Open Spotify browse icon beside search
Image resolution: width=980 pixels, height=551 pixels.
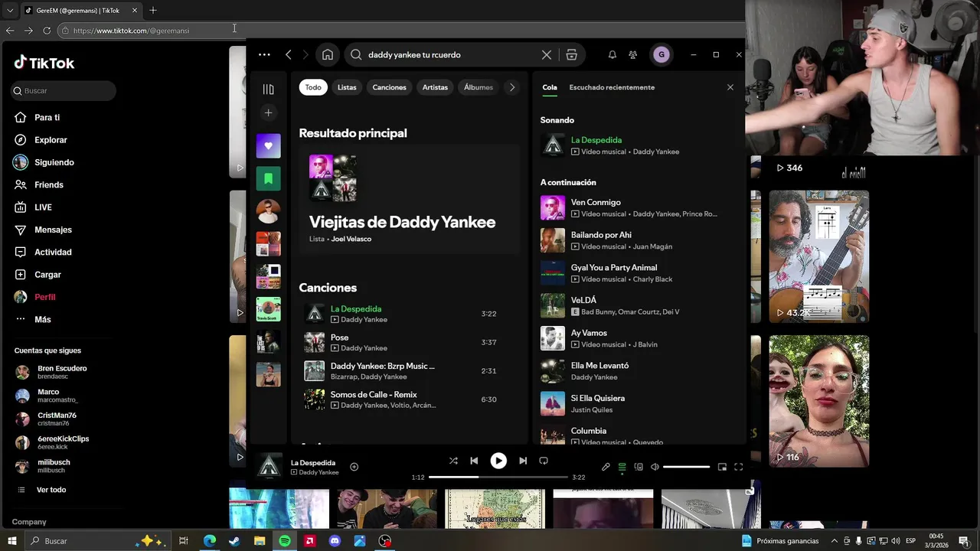pyautogui.click(x=571, y=55)
